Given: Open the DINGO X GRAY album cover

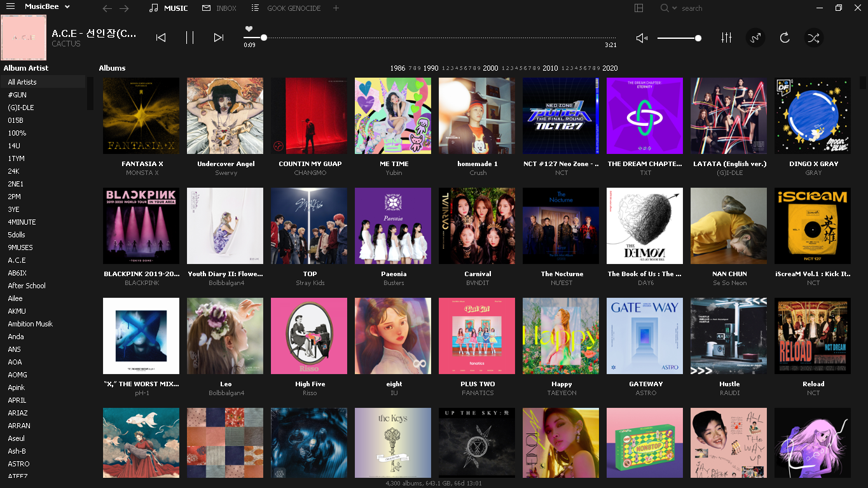Looking at the screenshot, I should point(813,116).
